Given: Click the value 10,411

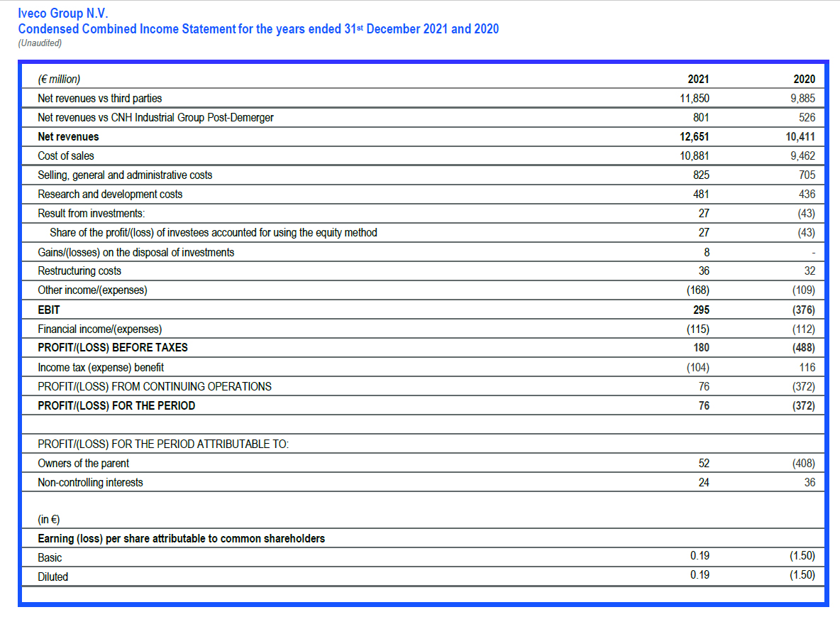Looking at the screenshot, I should (x=800, y=137).
